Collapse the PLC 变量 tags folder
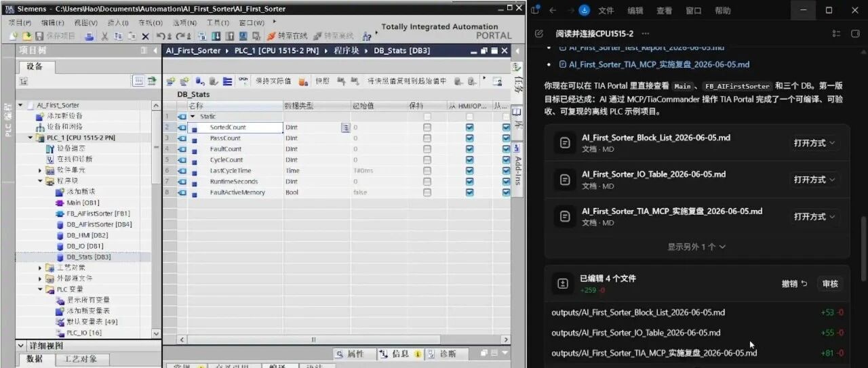This screenshot has width=868, height=368. pos(40,289)
